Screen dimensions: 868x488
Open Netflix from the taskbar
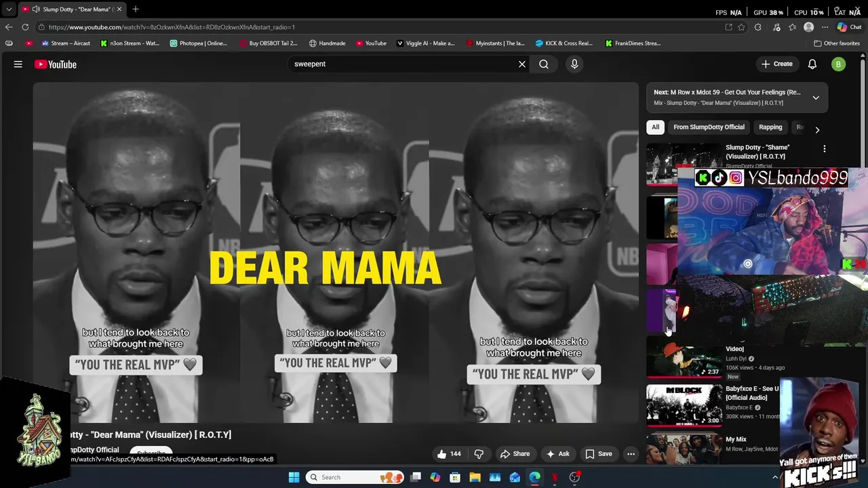(x=555, y=477)
